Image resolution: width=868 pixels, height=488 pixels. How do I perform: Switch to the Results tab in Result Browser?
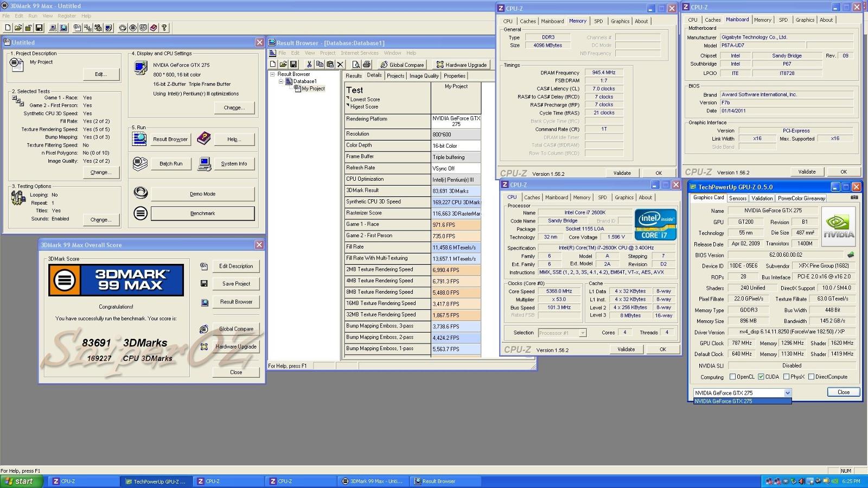coord(354,76)
